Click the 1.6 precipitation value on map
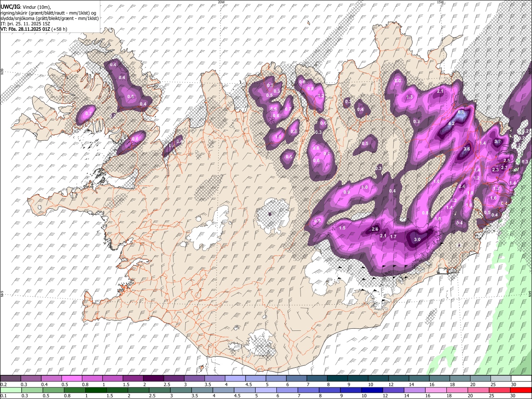 point(493,198)
